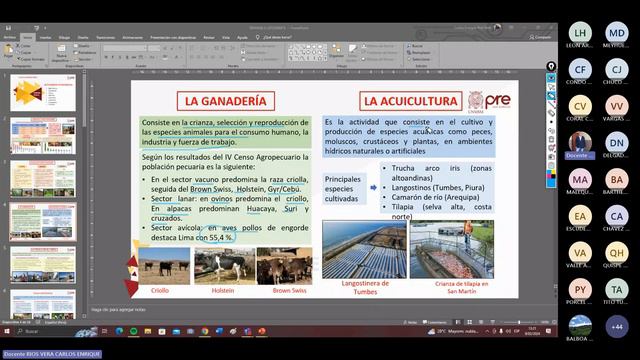Select the Docente video tile
Image resolution: width=640 pixels, height=360 pixels.
(580, 144)
